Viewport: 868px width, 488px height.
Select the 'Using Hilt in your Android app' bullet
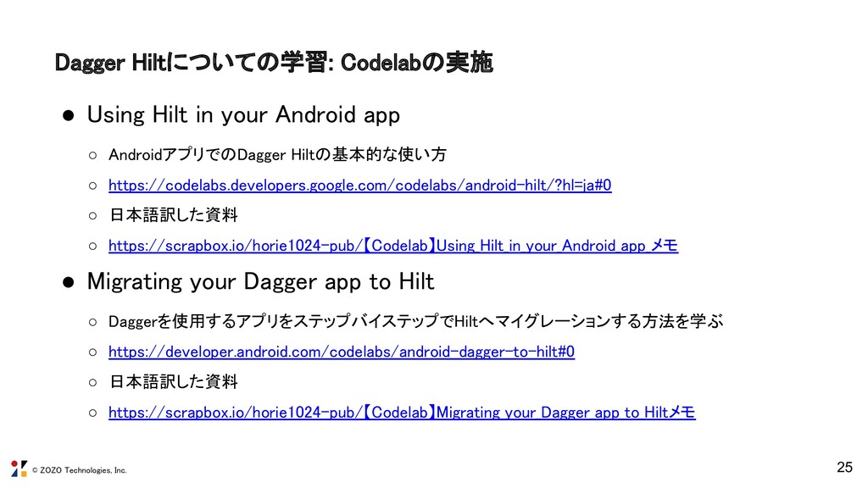tap(243, 115)
